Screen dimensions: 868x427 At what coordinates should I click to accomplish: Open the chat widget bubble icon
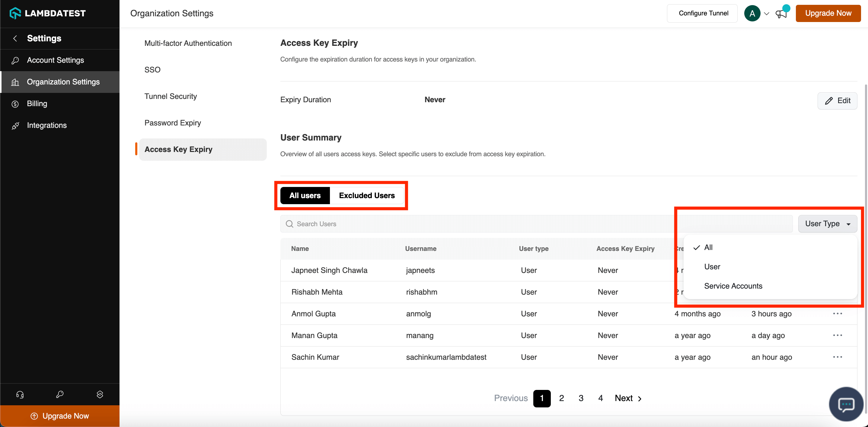click(846, 404)
